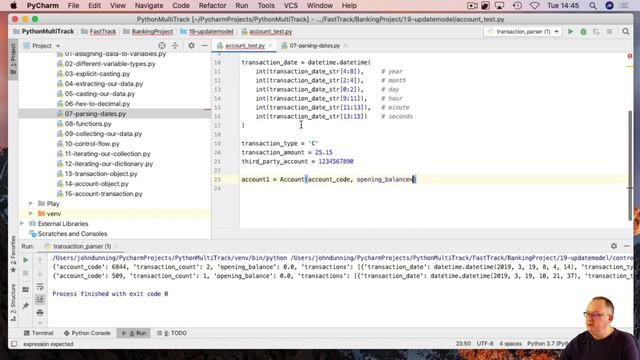Rerun the program in Run panel
This screenshot has height=360, width=640.
[x=25, y=260]
